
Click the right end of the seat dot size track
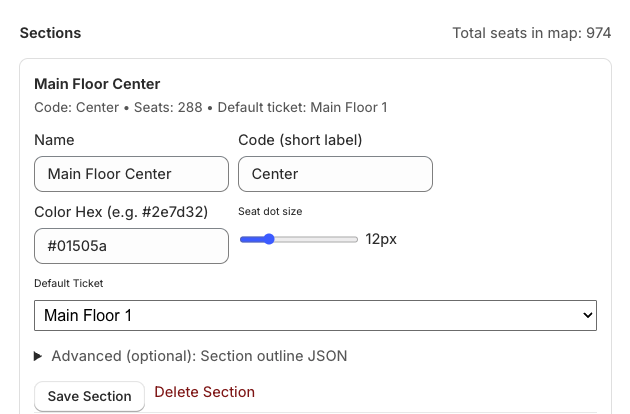point(355,239)
